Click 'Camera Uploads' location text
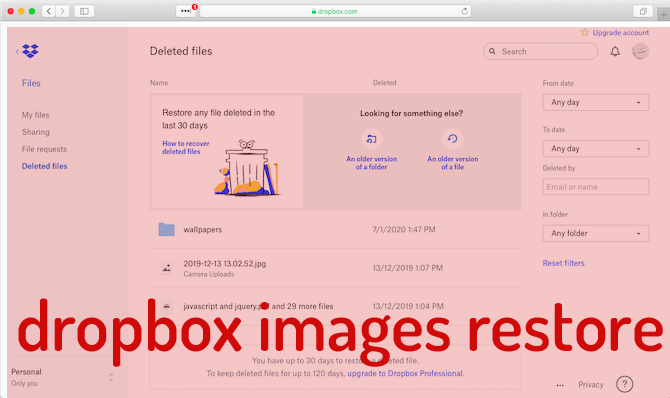 click(x=209, y=274)
